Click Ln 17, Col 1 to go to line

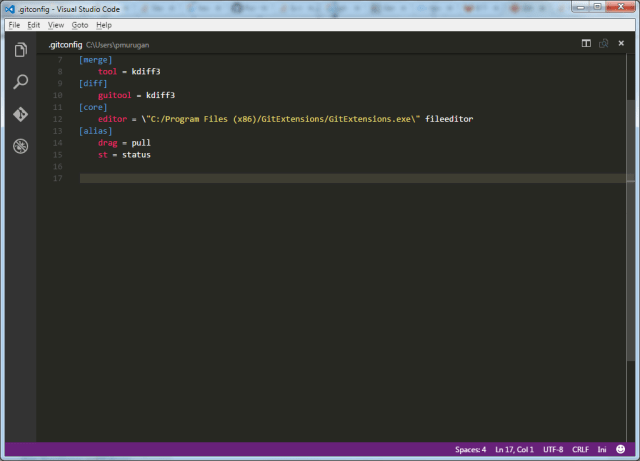515,449
